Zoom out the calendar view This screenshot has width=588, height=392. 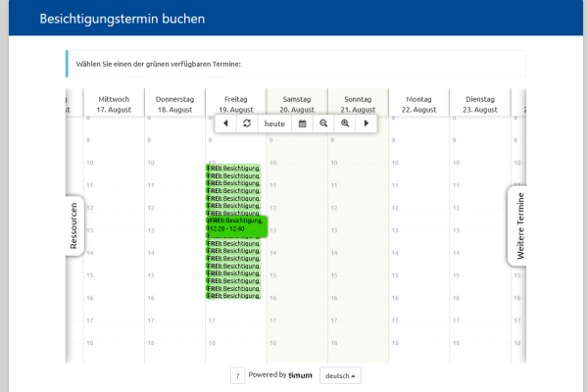tap(323, 123)
